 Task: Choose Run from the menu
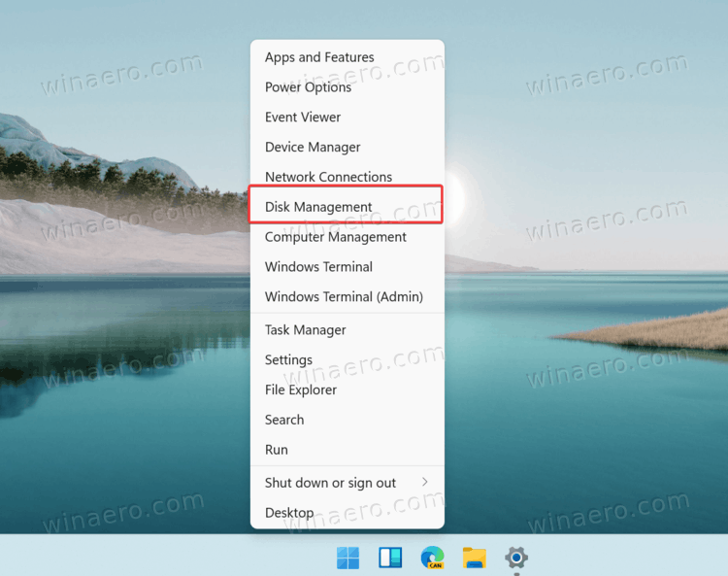tap(347, 450)
